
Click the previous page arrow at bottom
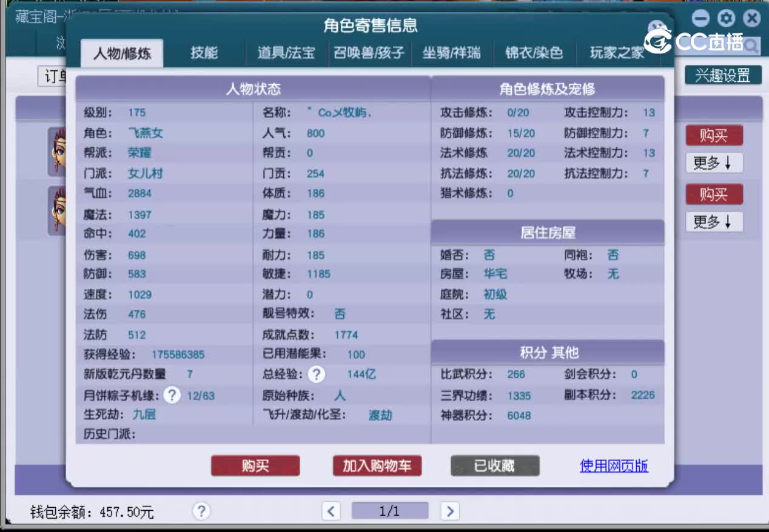point(331,511)
